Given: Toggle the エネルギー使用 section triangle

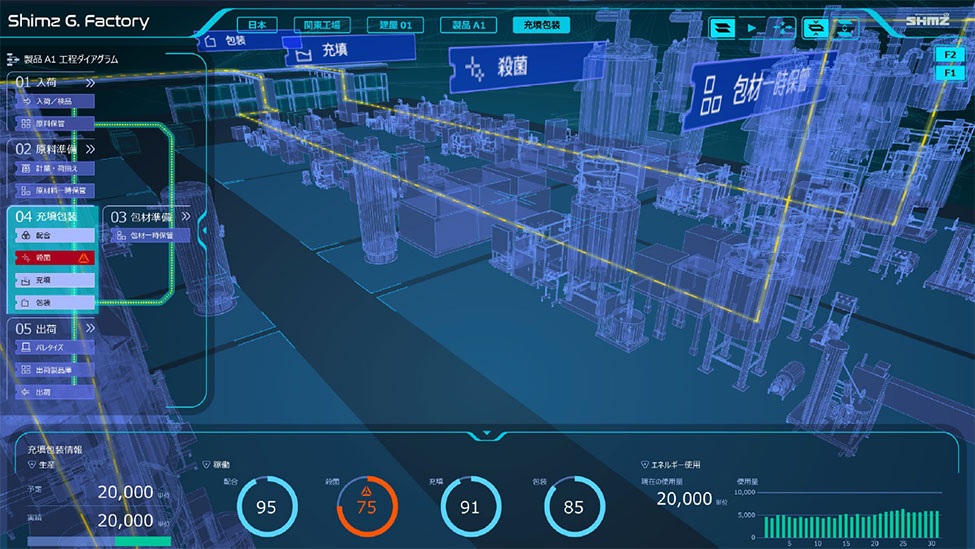Looking at the screenshot, I should [645, 464].
